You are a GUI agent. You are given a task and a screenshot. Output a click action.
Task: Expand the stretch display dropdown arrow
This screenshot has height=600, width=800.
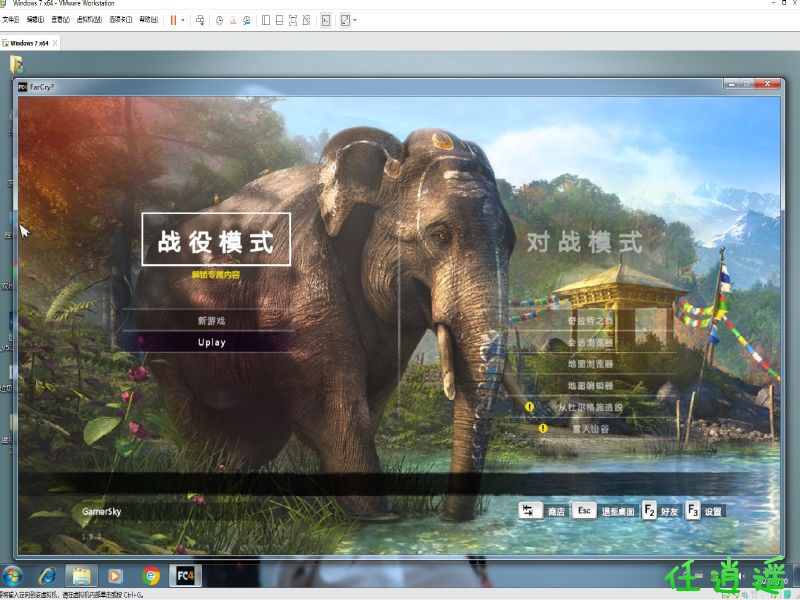click(355, 20)
